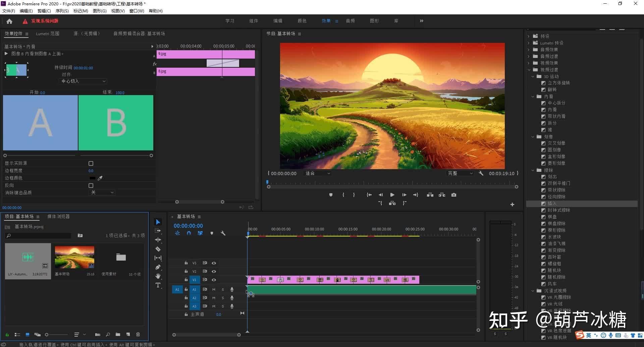
Task: Select the 交叉划像 transition
Action: (556, 143)
